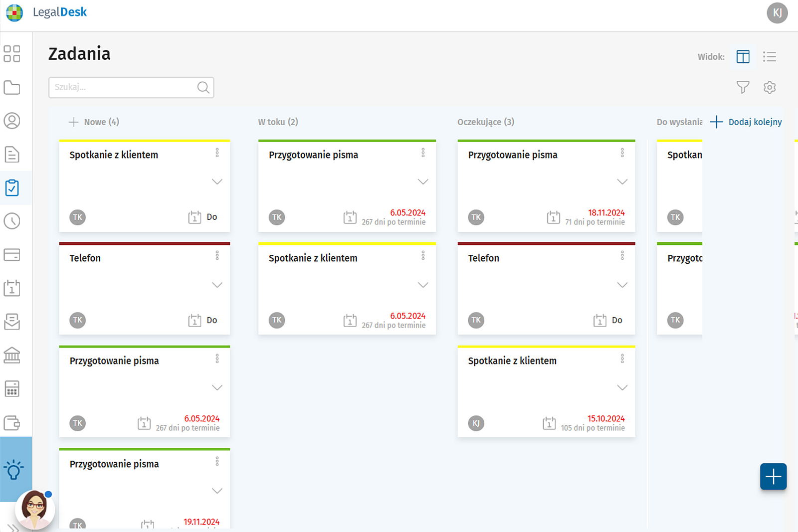Click the Szukaj search field
Image resolution: width=798 pixels, height=532 pixels.
pos(125,87)
